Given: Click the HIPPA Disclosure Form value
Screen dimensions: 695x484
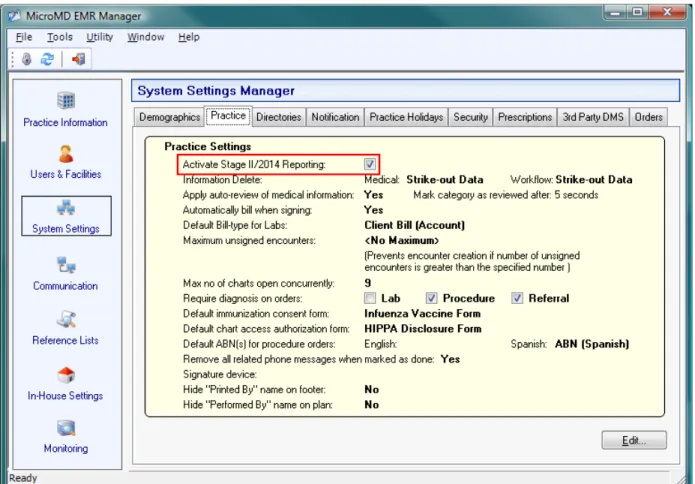Looking at the screenshot, I should coord(423,328).
